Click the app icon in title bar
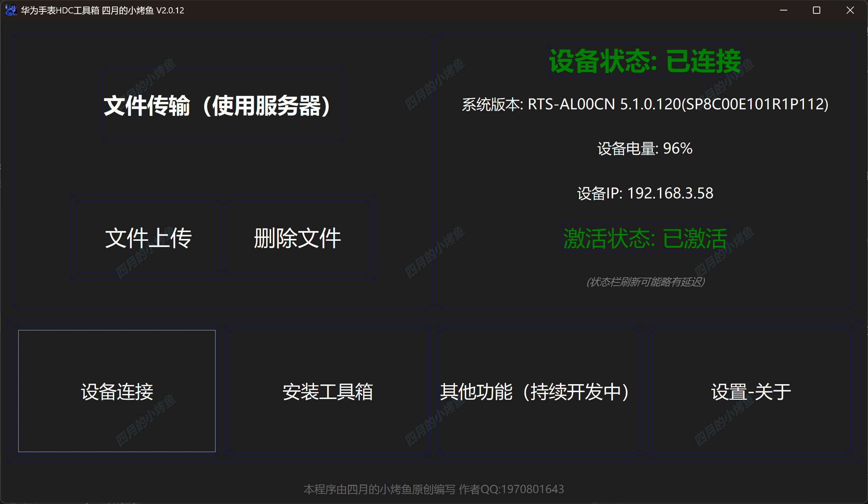 tap(11, 10)
